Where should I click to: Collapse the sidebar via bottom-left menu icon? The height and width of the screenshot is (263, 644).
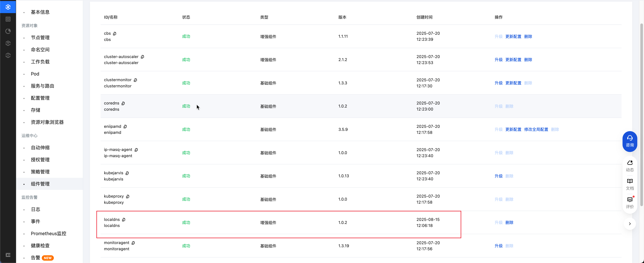pos(8,255)
